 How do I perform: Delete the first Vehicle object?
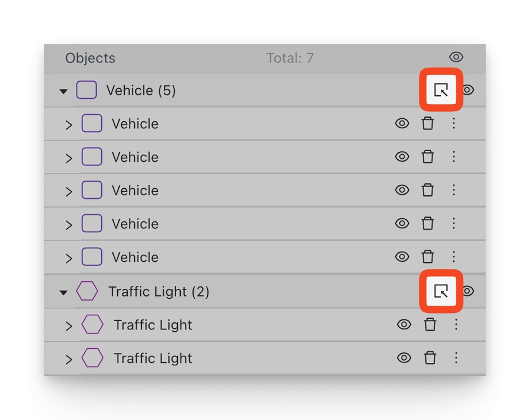428,124
